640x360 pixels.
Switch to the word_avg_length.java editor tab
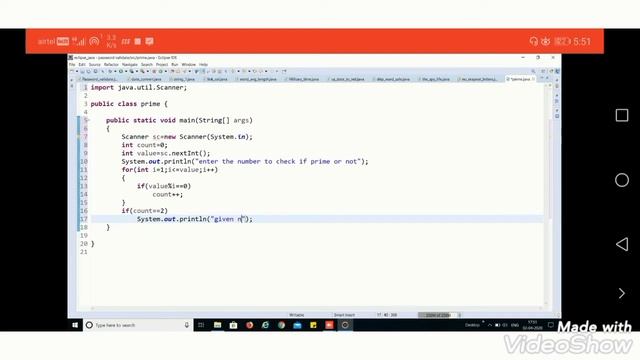pos(257,79)
